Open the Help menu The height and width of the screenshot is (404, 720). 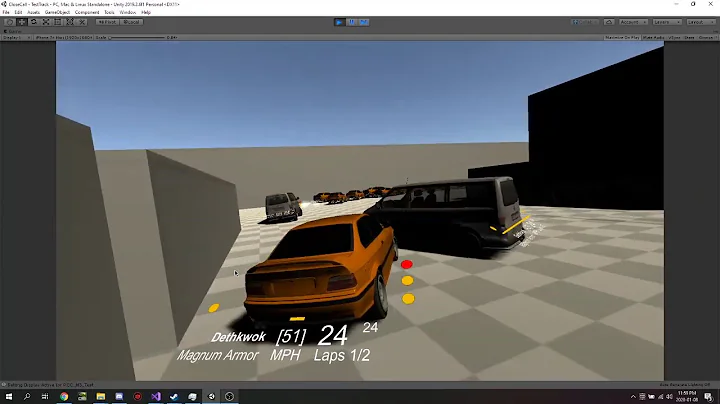(146, 12)
